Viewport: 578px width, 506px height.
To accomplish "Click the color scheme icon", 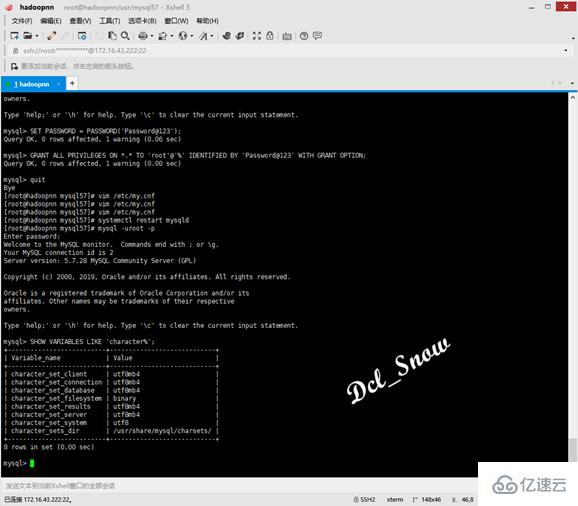I will click(x=163, y=35).
